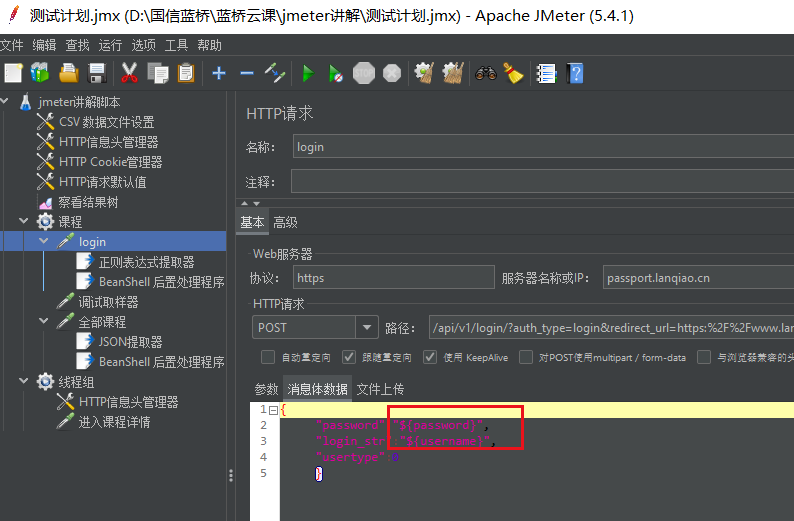Collapse the 线程组 node chevron
The image size is (794, 521).
click(24, 381)
